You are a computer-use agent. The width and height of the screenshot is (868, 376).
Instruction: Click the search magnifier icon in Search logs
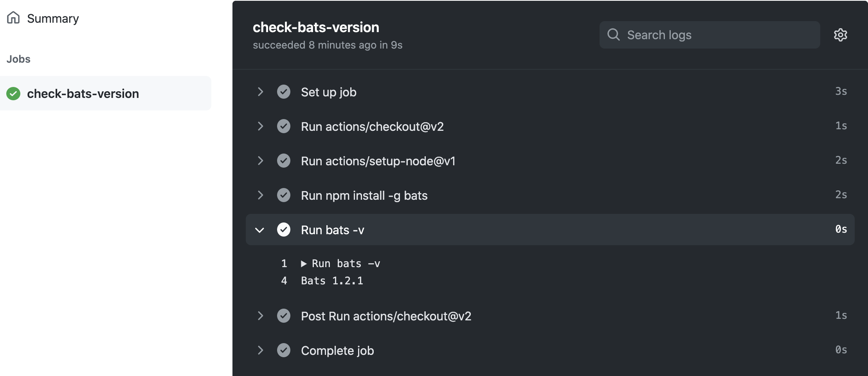click(x=614, y=35)
